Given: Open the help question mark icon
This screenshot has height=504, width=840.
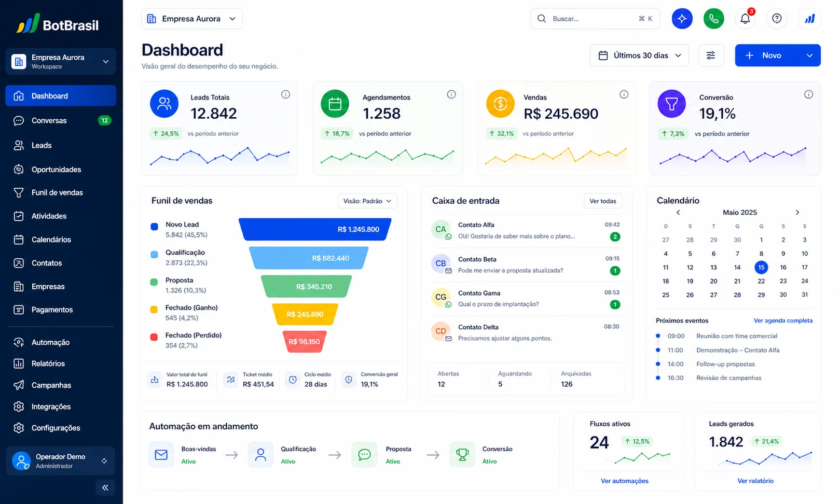Looking at the screenshot, I should click(x=777, y=19).
